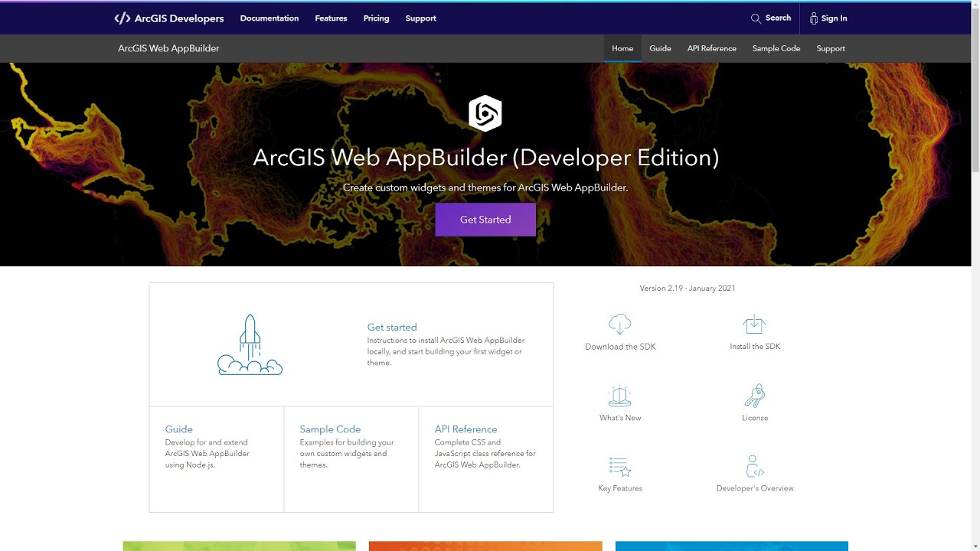
Task: Click the What's New icon
Action: point(619,396)
